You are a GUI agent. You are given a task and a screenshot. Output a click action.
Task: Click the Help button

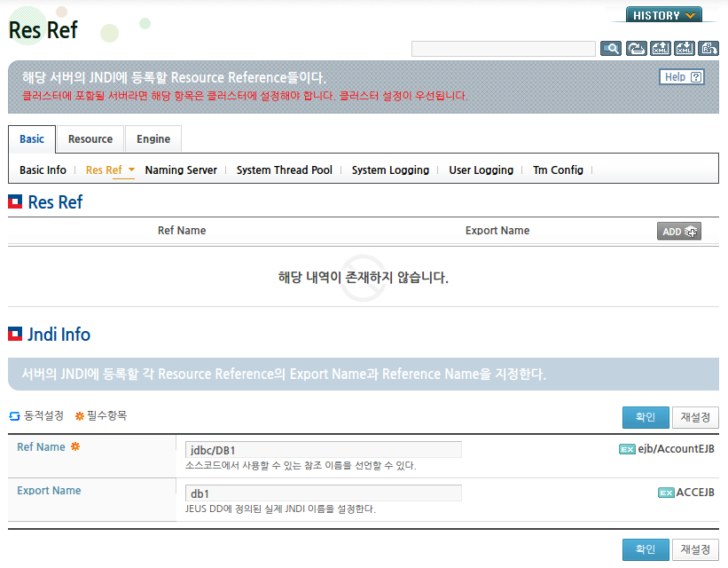pos(682,77)
